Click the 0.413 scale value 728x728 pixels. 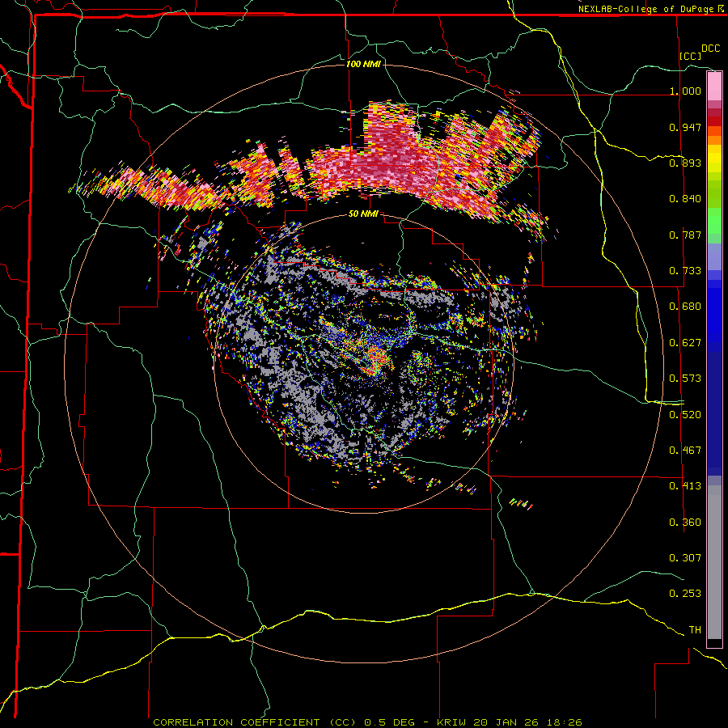(685, 486)
